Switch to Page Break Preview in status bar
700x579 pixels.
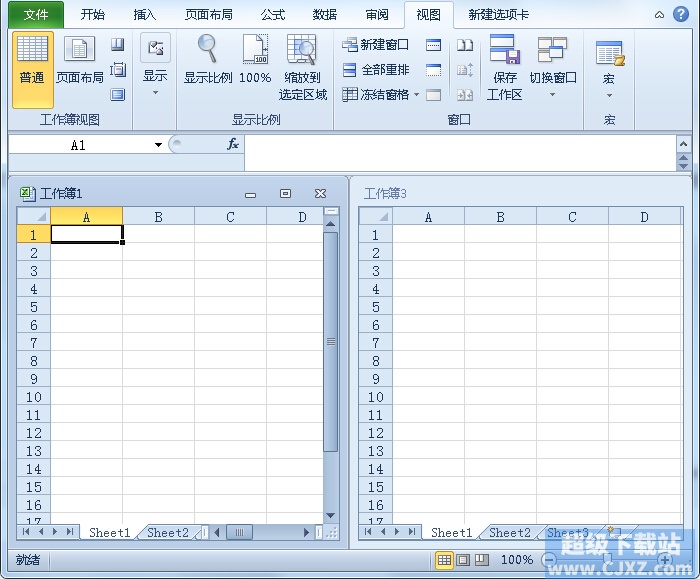coord(482,560)
